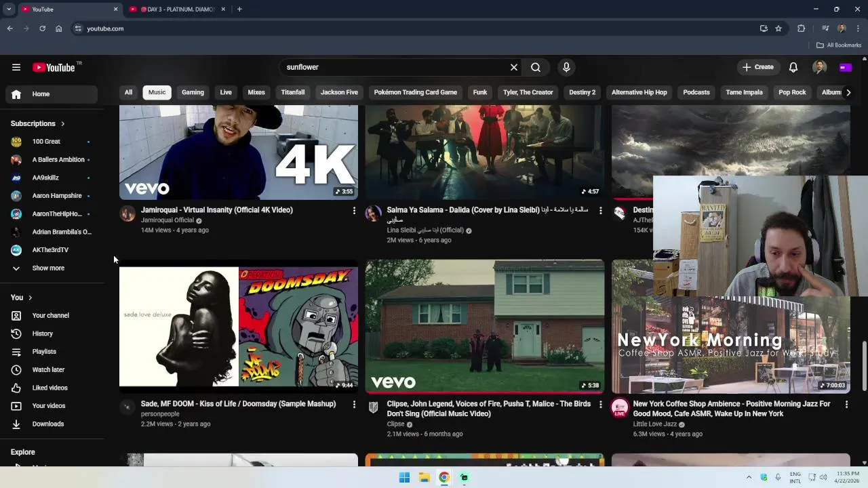Open Your channel in the sidebar
The image size is (868, 488).
(x=52, y=316)
